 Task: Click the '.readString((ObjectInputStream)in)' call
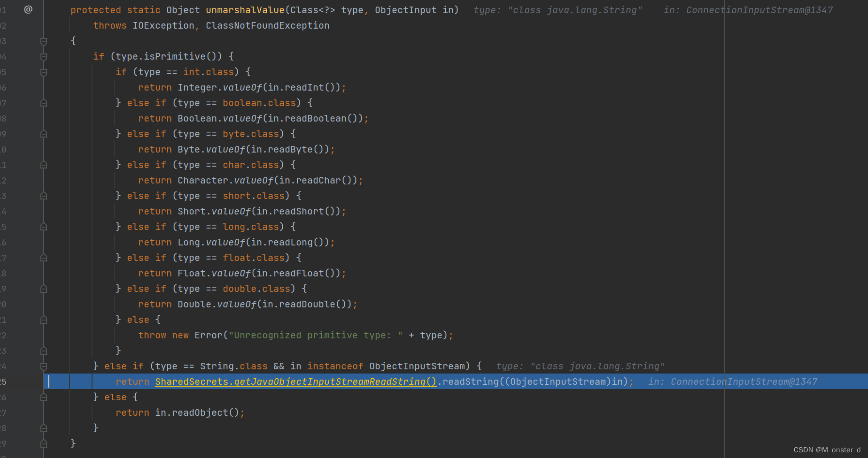pyautogui.click(x=533, y=382)
